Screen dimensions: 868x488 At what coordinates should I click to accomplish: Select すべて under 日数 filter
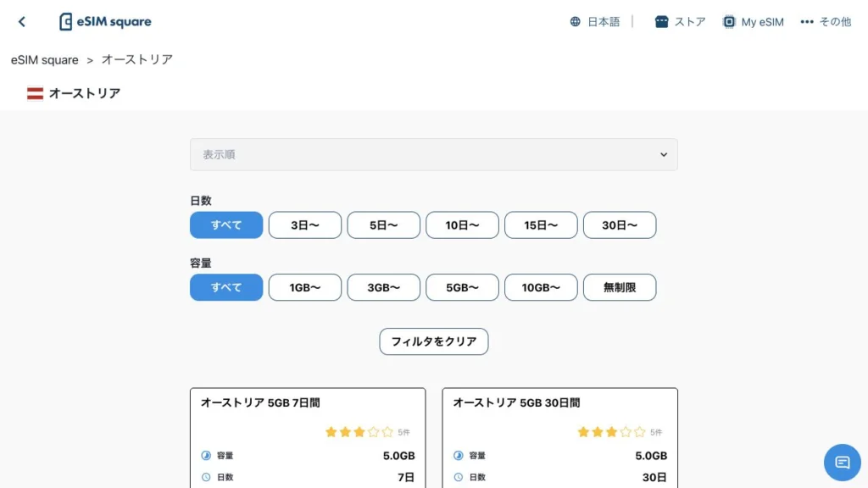(x=226, y=225)
